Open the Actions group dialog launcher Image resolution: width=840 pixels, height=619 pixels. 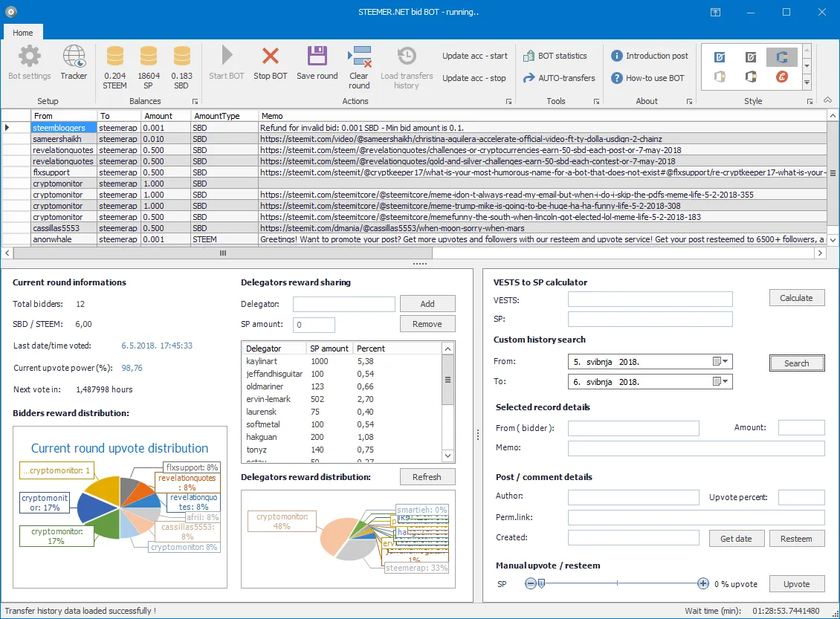tap(508, 101)
